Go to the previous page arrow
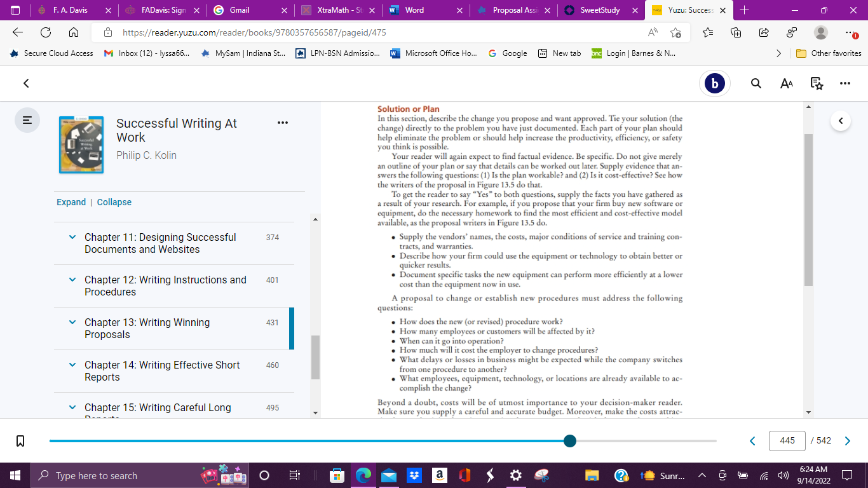Viewport: 868px width, 488px height. tap(752, 441)
